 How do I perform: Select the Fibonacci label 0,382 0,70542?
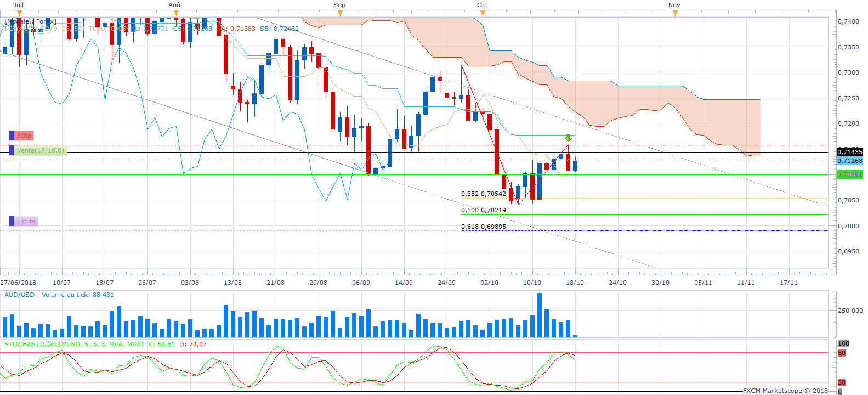point(484,194)
